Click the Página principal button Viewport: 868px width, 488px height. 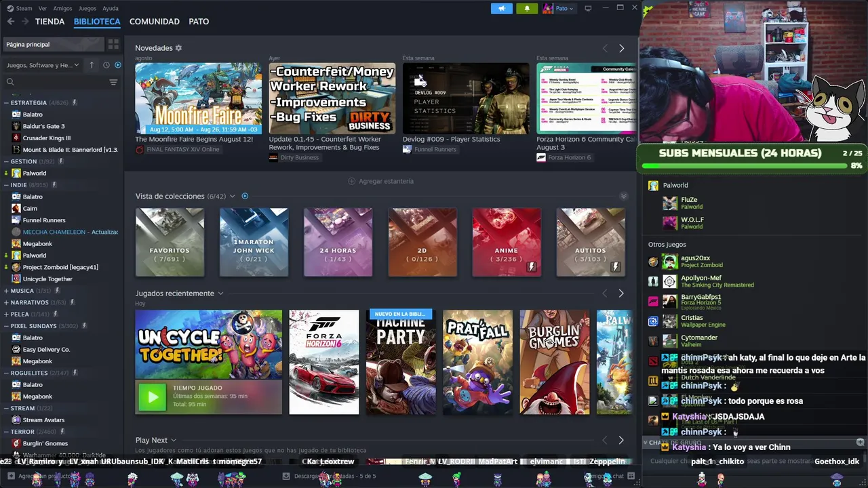click(53, 44)
